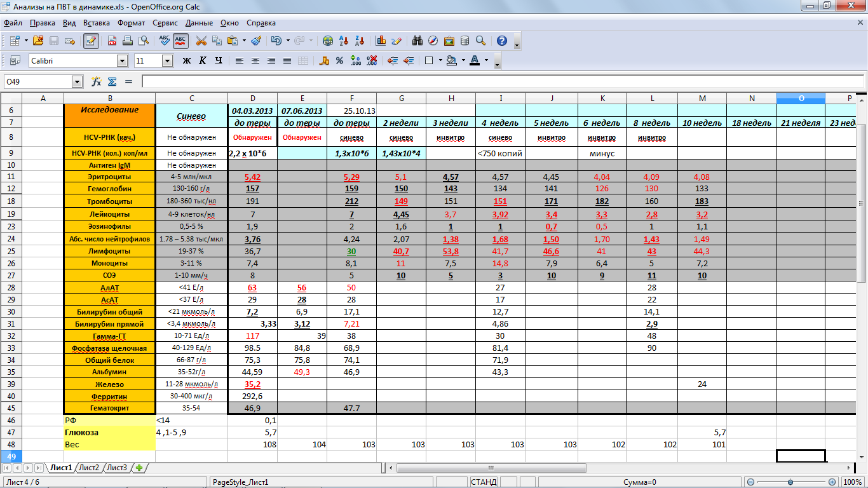This screenshot has width=868, height=488.
Task: Click the Navigator compass icon
Action: click(433, 41)
